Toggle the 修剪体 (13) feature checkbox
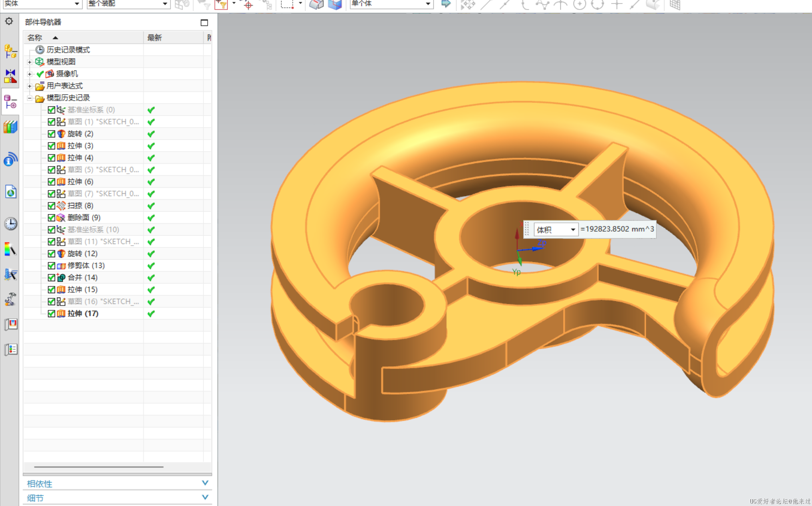 51,266
